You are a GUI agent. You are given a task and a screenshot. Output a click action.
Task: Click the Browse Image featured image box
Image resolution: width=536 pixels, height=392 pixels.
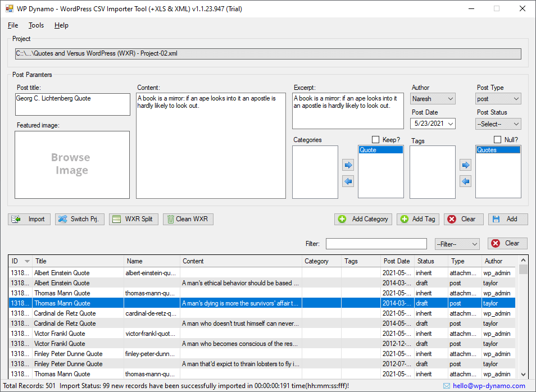72,165
